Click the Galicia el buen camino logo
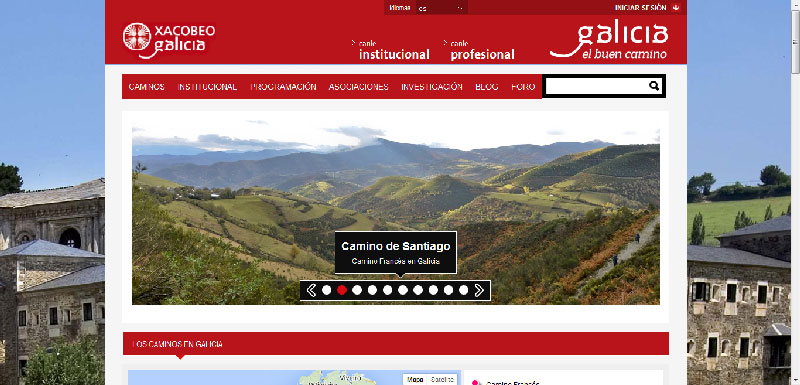 click(609, 40)
